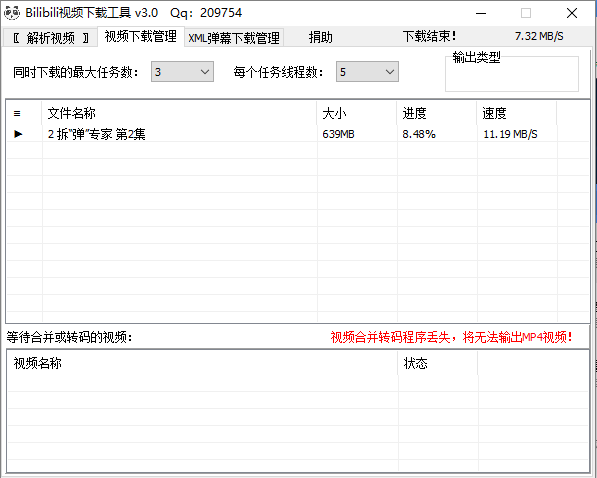This screenshot has width=597, height=478.
Task: Minimize the Bilibili download tool window
Action: pyautogui.click(x=481, y=13)
